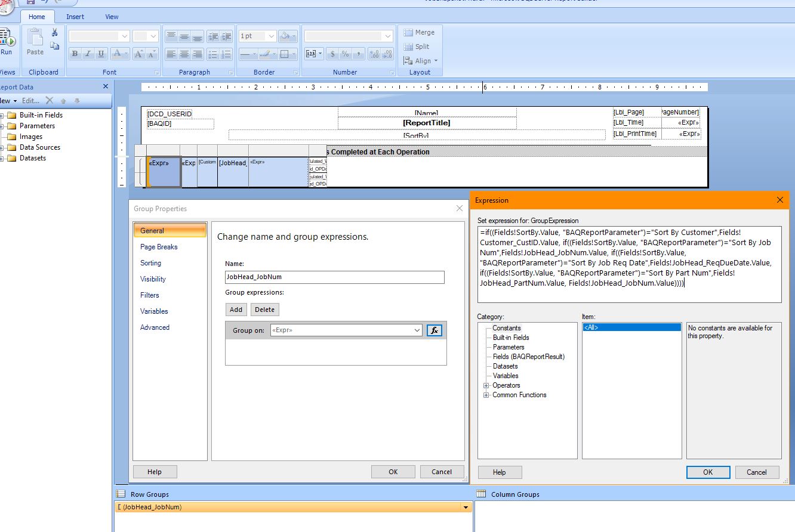This screenshot has width=795, height=532.
Task: Click the percent format icon
Action: point(345,54)
